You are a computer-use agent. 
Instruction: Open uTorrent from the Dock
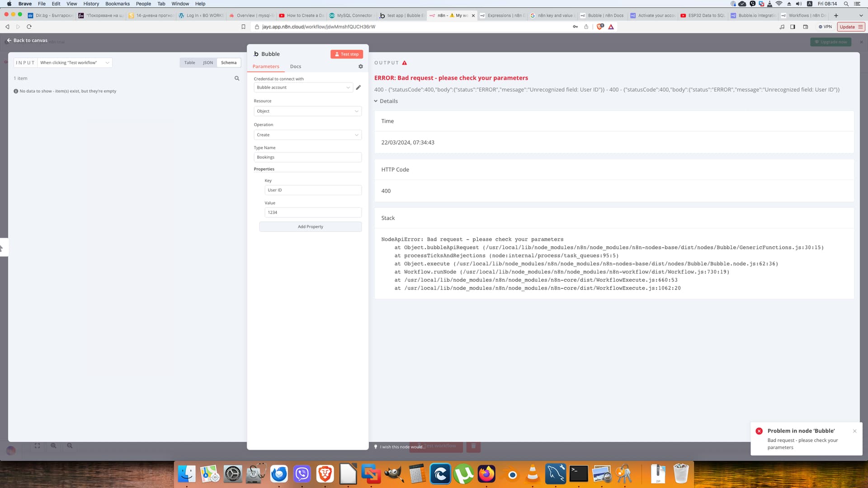coord(463,474)
